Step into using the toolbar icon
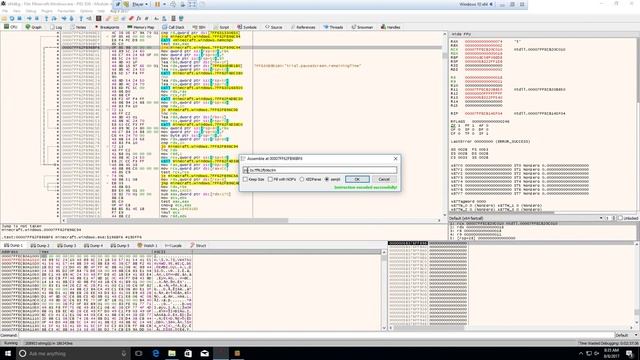The width and height of the screenshot is (640, 360). click(x=46, y=18)
